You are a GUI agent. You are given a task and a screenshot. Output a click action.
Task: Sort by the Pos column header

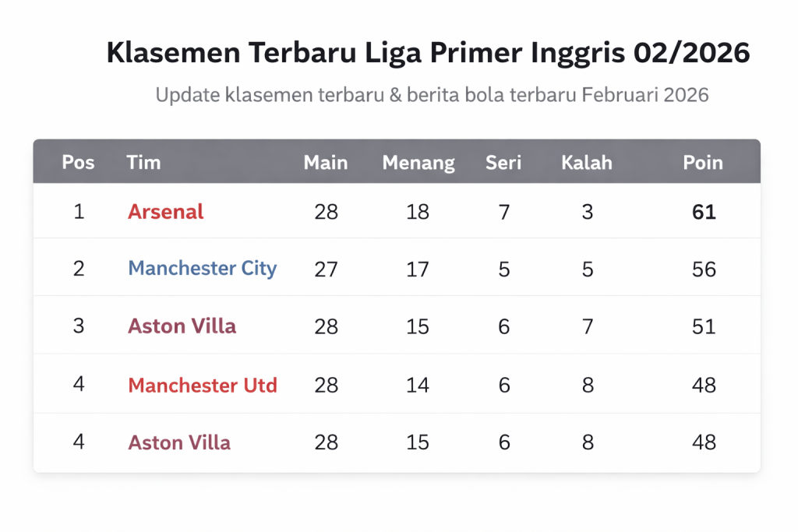coord(78,163)
